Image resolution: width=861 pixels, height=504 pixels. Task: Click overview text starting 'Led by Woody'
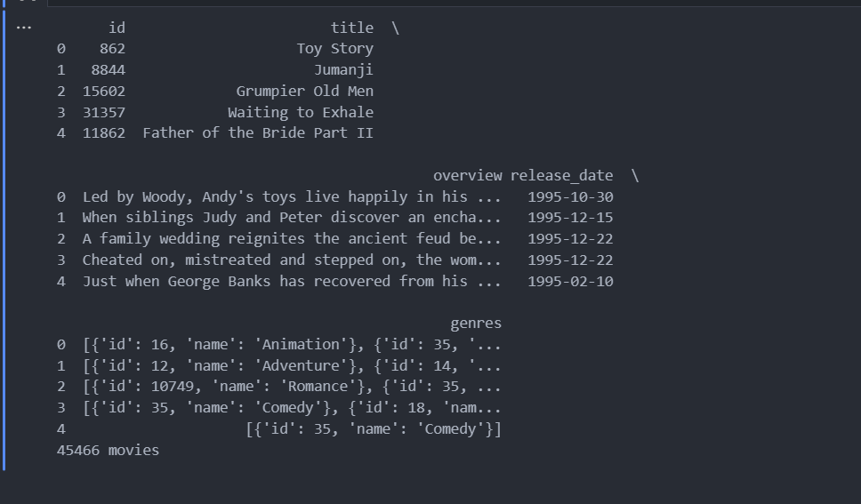tap(292, 197)
